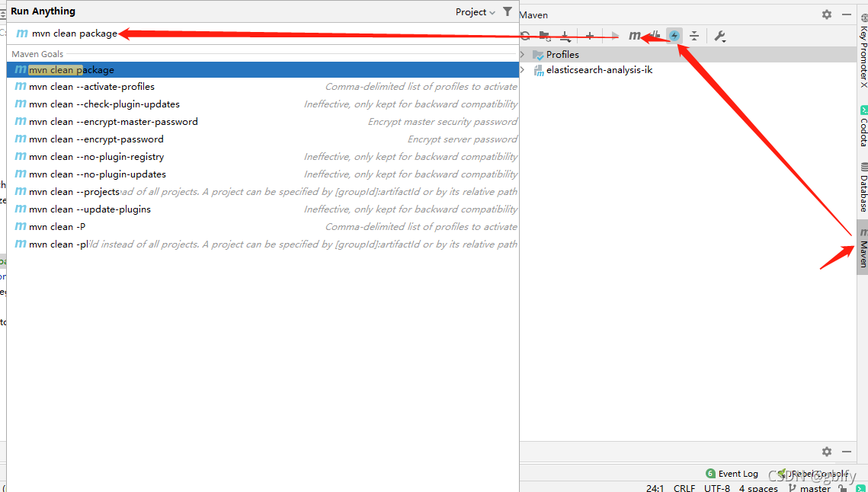This screenshot has width=868, height=492.
Task: Select 'mvn clean --activate-profiles' suggestion
Action: pos(263,87)
